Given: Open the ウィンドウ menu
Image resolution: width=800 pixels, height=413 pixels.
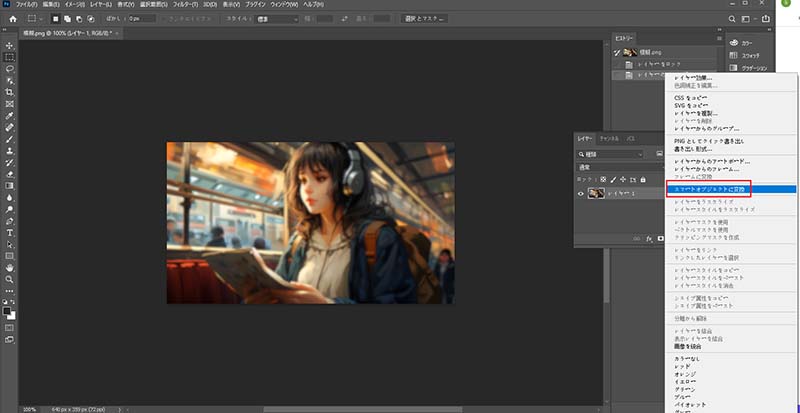Looking at the screenshot, I should 285,4.
